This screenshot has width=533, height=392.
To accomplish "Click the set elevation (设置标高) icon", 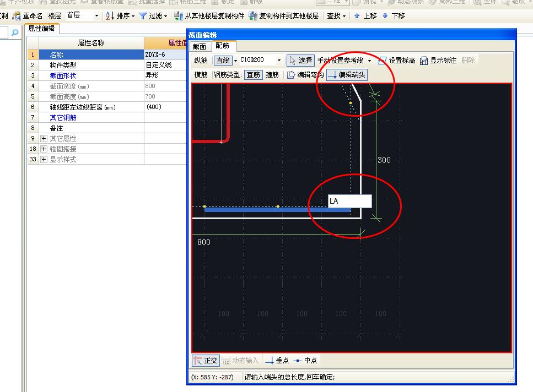I will [383, 61].
